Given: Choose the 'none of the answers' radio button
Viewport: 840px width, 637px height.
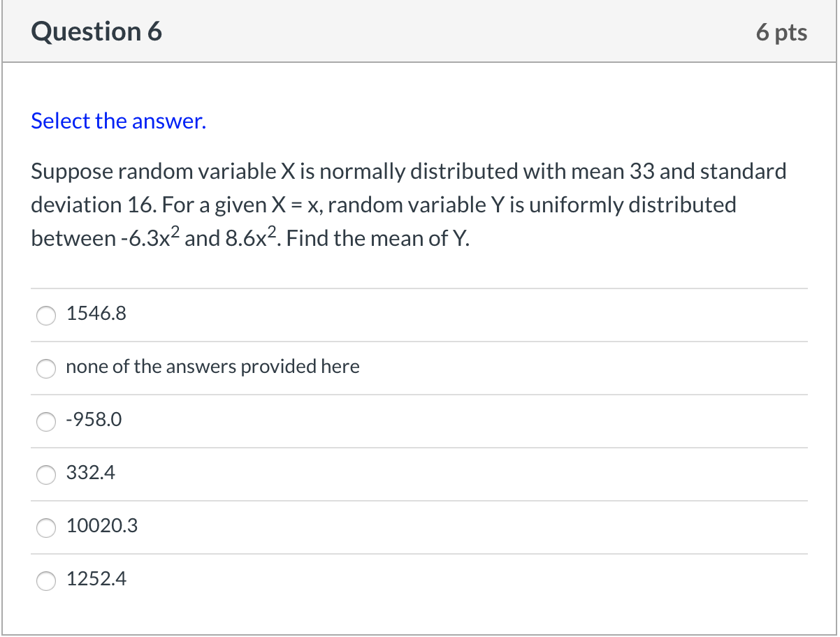Looking at the screenshot, I should point(46,369).
